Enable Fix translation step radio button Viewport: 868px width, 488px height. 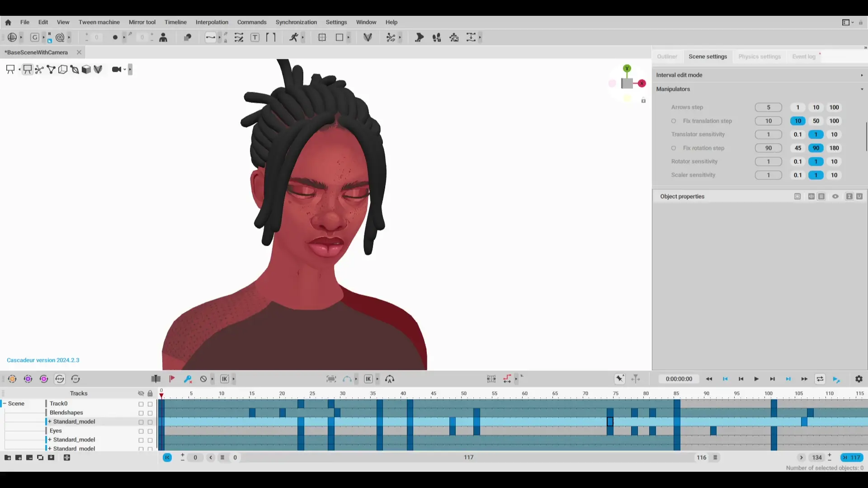click(674, 121)
